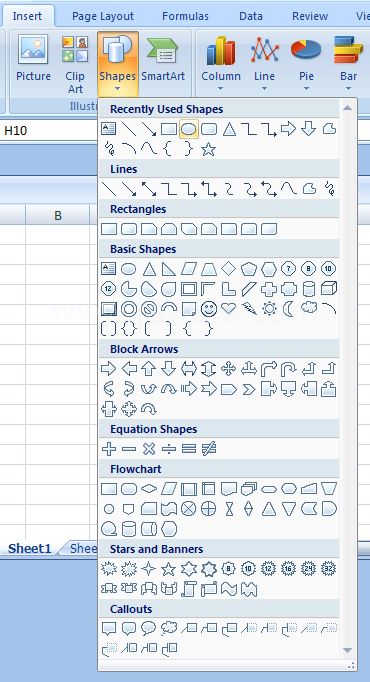Select the Plus equation shape
Screen dimensions: 370x682
point(108,448)
